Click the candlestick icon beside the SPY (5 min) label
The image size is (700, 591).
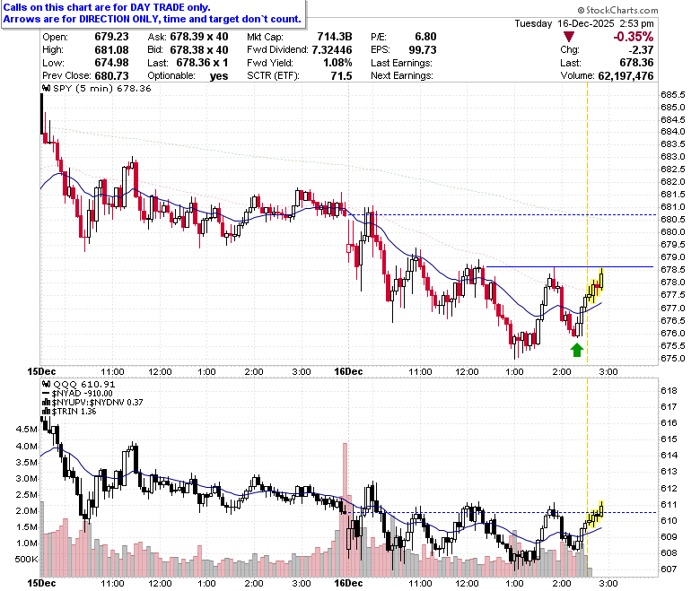pyautogui.click(x=46, y=88)
